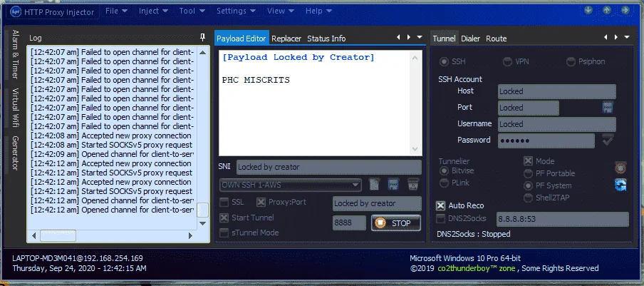The image size is (644, 286).
Task: Open the File menu
Action: click(x=116, y=11)
